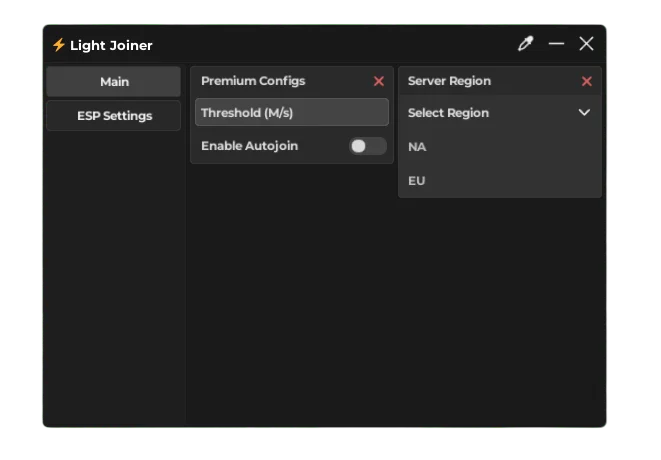Click the empty sidebar area below ESP Settings

114,280
